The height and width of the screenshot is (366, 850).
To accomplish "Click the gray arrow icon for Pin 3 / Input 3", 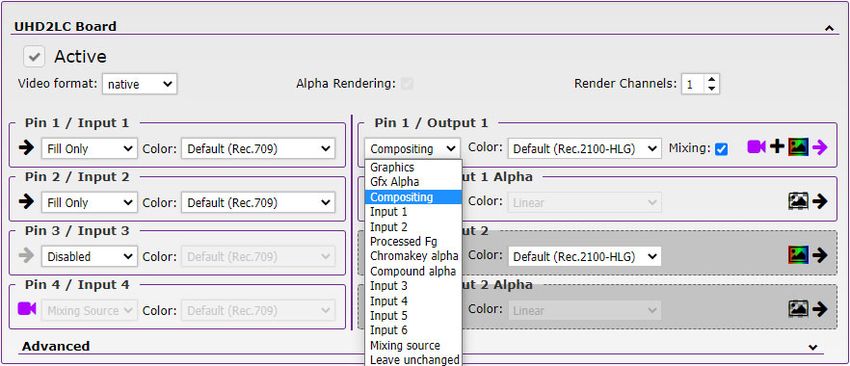I will pos(26,256).
